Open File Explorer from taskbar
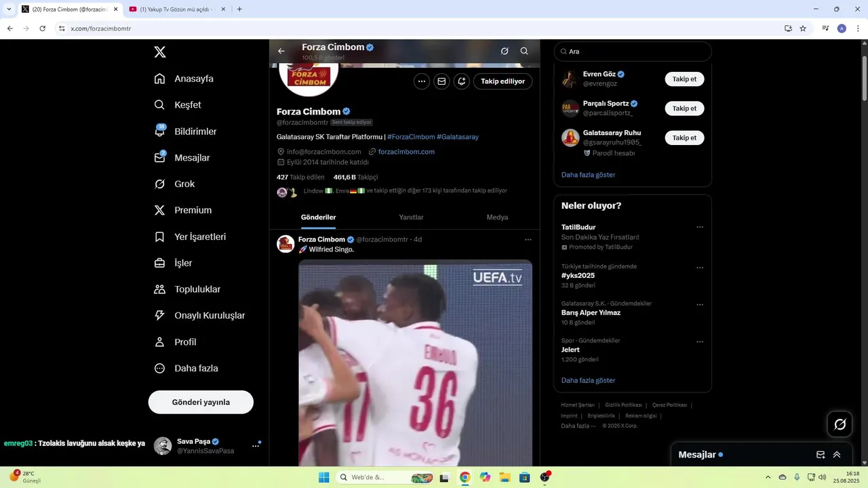The height and width of the screenshot is (488, 868). (505, 477)
